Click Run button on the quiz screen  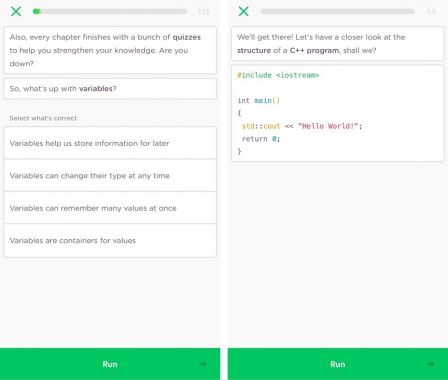pyautogui.click(x=110, y=364)
